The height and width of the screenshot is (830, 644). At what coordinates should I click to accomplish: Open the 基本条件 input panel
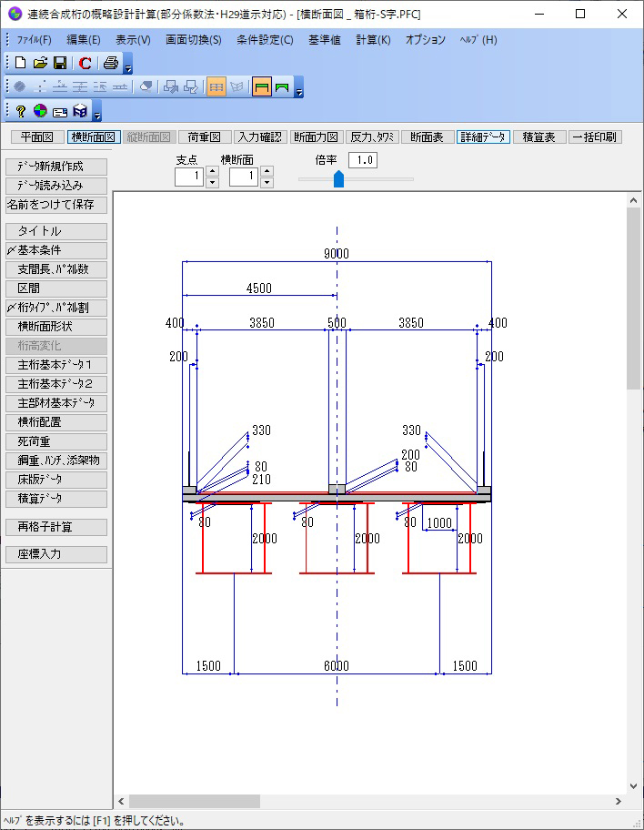[x=56, y=250]
